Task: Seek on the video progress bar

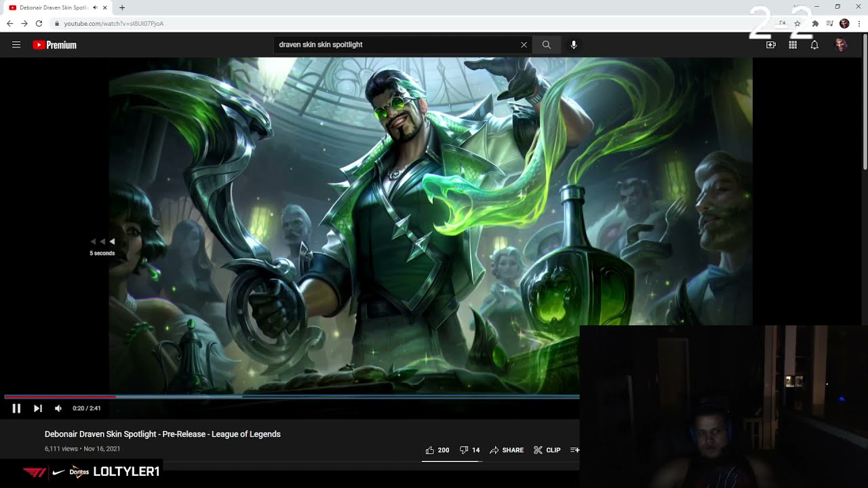Action: (x=292, y=396)
